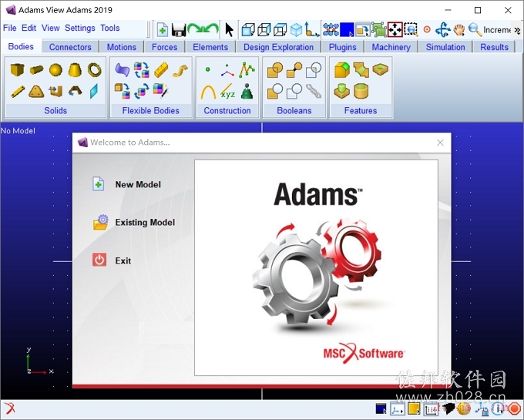Open triad view dropdown in status bar
524x420 pixels.
point(398,409)
